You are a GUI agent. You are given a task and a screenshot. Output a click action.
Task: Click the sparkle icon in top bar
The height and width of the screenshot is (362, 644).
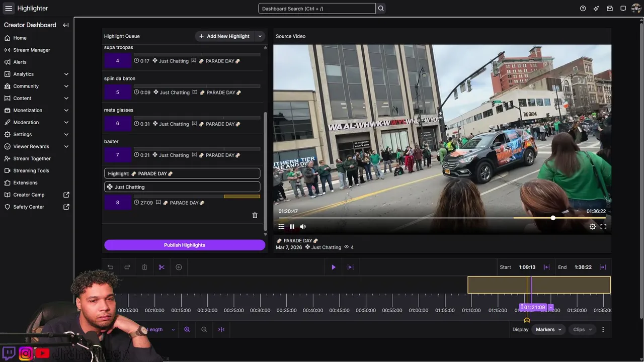click(596, 9)
